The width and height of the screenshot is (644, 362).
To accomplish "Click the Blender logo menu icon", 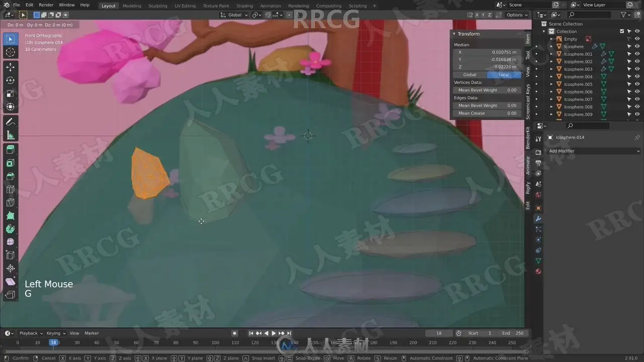I will click(x=6, y=5).
